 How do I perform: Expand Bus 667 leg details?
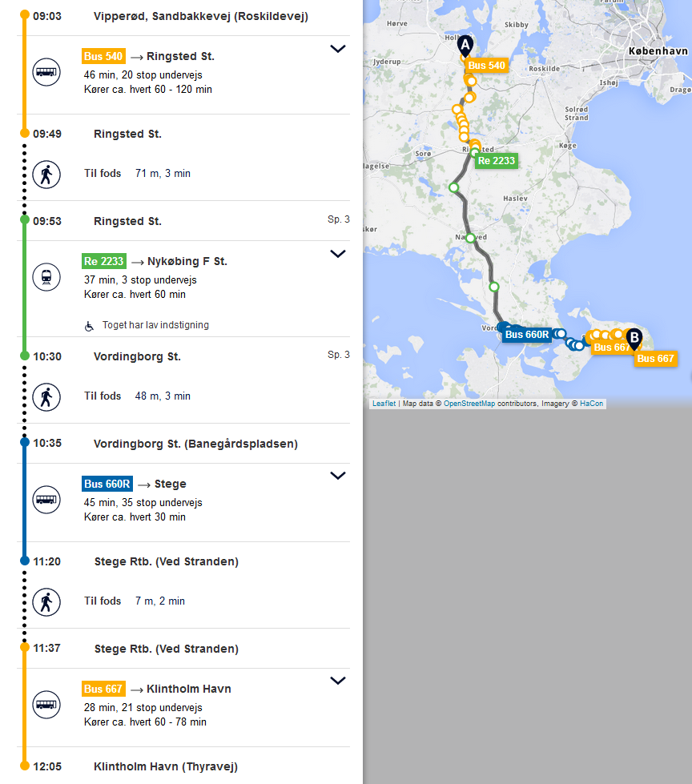pos(338,681)
